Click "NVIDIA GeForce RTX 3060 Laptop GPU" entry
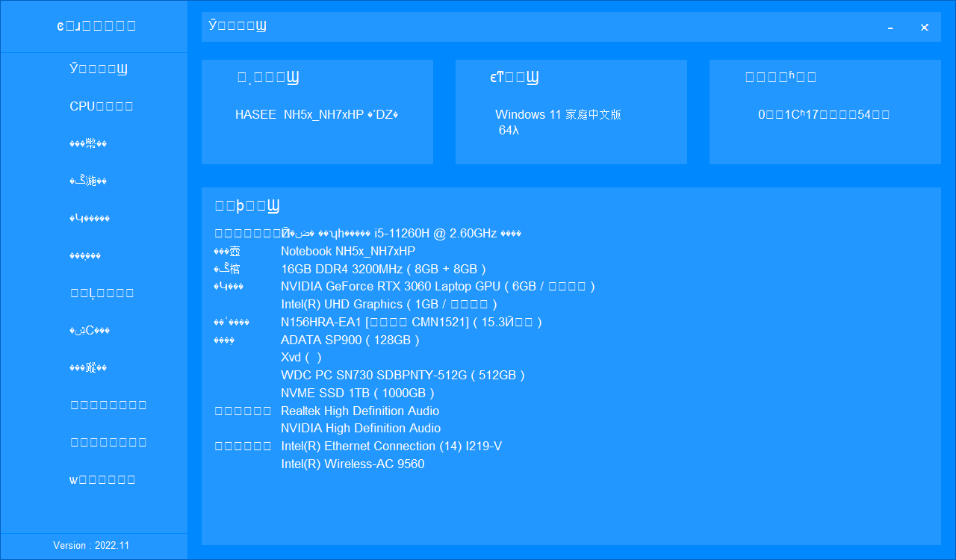The width and height of the screenshot is (956, 560). click(x=438, y=286)
